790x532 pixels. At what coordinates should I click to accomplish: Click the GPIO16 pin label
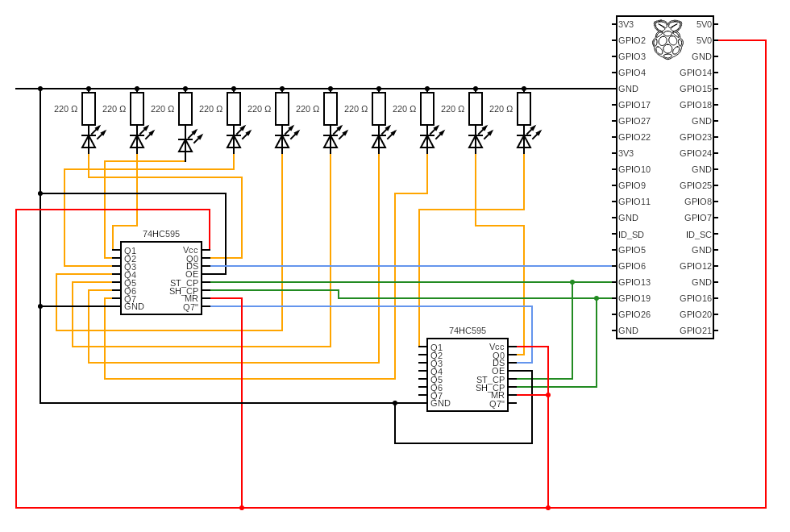coord(695,298)
